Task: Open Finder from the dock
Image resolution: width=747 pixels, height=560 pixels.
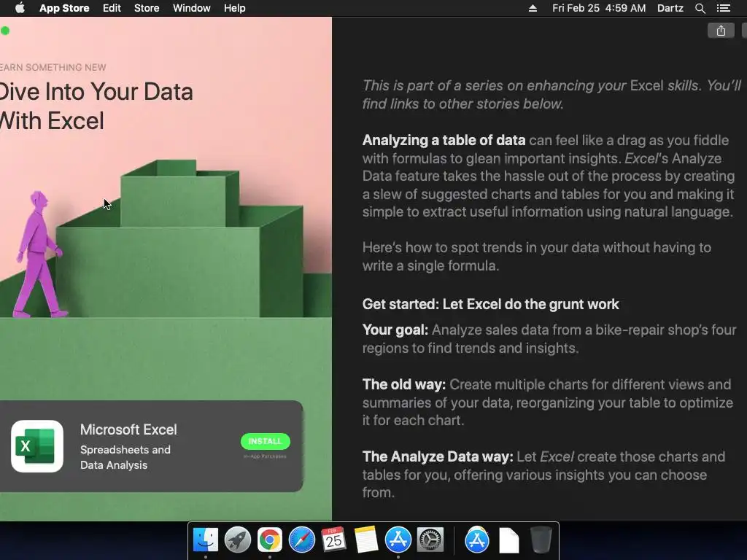Action: [x=205, y=540]
